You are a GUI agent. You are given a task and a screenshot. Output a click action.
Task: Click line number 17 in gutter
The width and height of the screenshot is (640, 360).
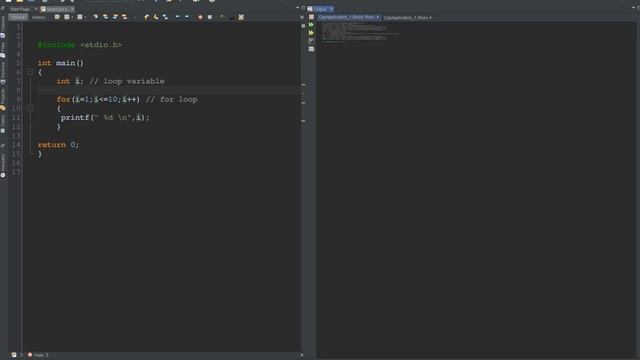16,172
